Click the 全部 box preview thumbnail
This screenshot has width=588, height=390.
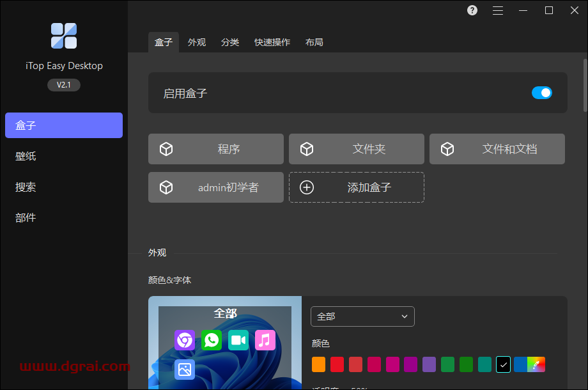coord(225,343)
